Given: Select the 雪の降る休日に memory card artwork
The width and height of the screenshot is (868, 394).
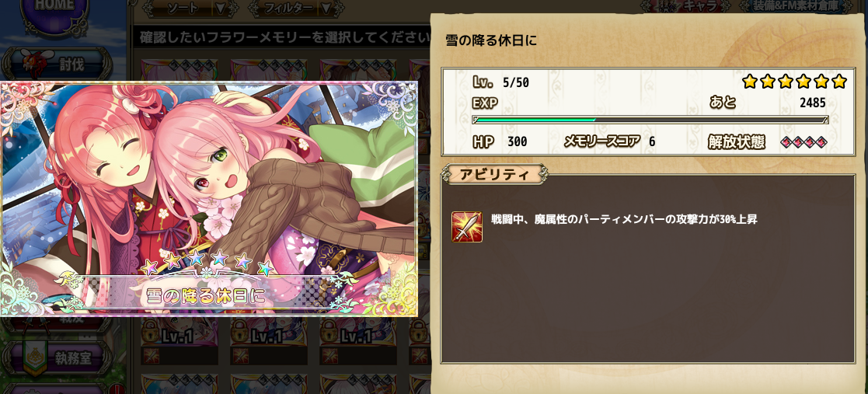Looking at the screenshot, I should [209, 199].
